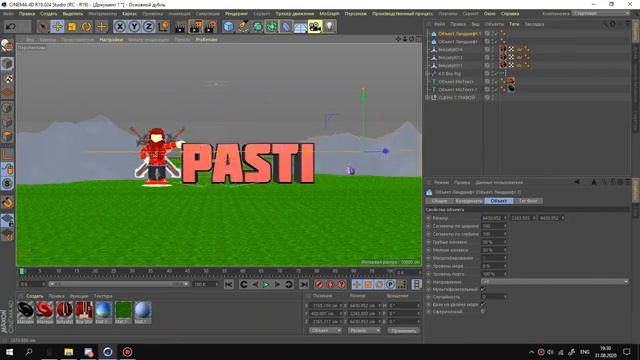Jump to the end of the animation
This screenshot has width=640, height=360.
click(x=304, y=284)
